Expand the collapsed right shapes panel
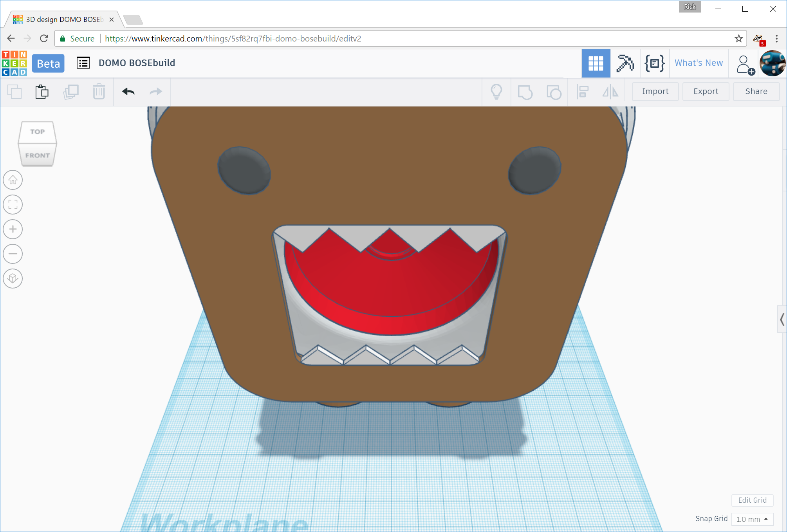 pos(782,319)
